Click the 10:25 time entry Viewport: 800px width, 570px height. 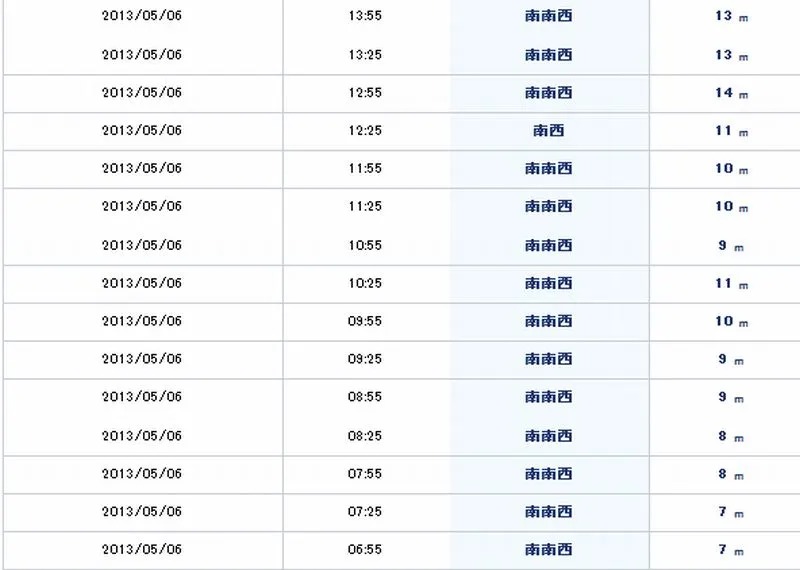[366, 283]
